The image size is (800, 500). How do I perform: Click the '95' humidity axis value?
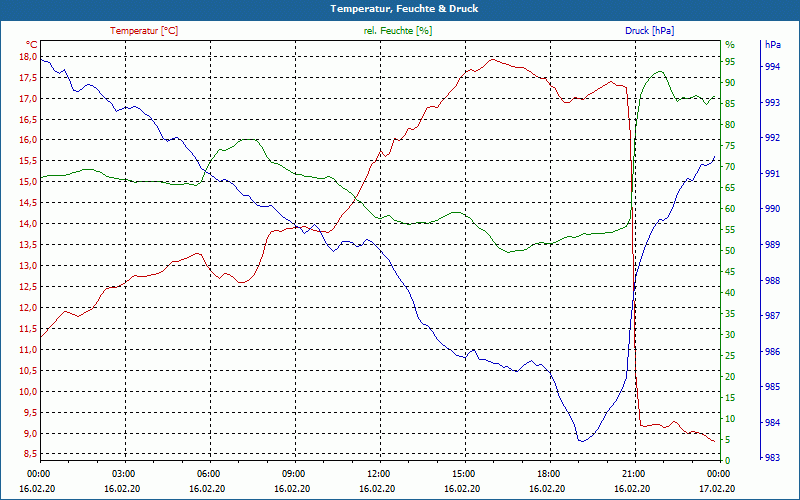click(x=730, y=61)
